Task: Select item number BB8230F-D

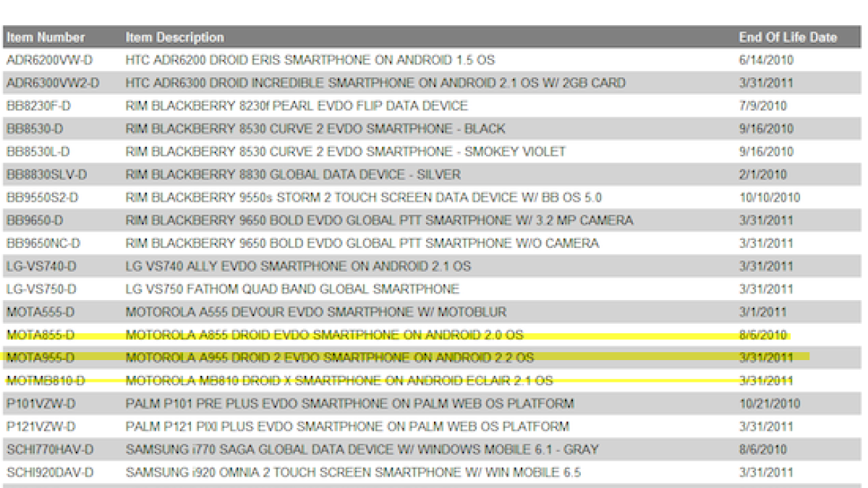Action: click(x=39, y=106)
